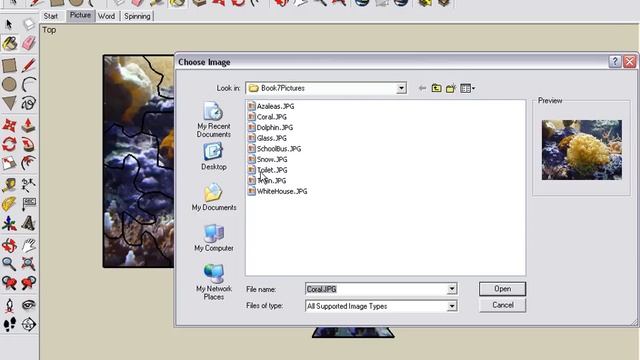Open My Recent Documents place
Image resolution: width=640 pixels, height=360 pixels.
tap(213, 120)
